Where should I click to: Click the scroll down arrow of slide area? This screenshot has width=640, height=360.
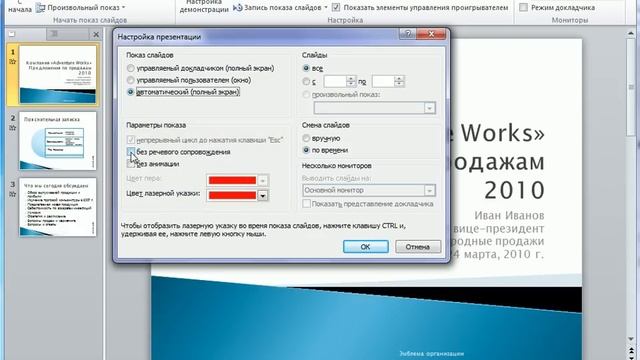click(x=631, y=339)
